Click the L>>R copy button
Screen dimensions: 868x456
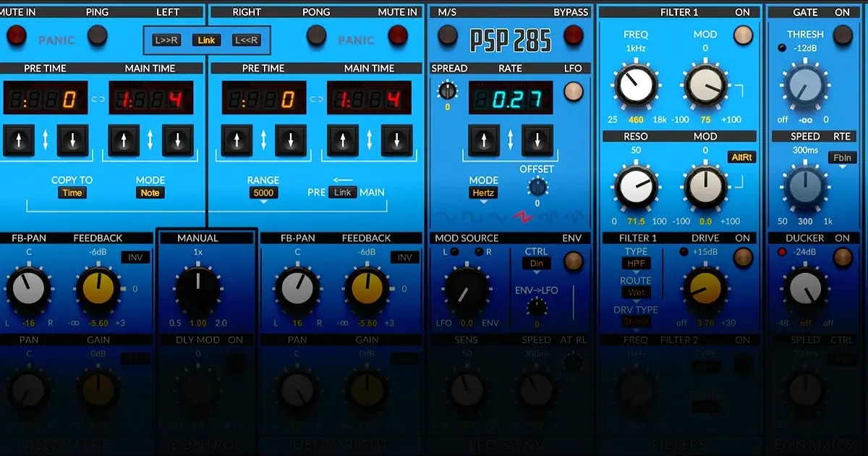167,41
